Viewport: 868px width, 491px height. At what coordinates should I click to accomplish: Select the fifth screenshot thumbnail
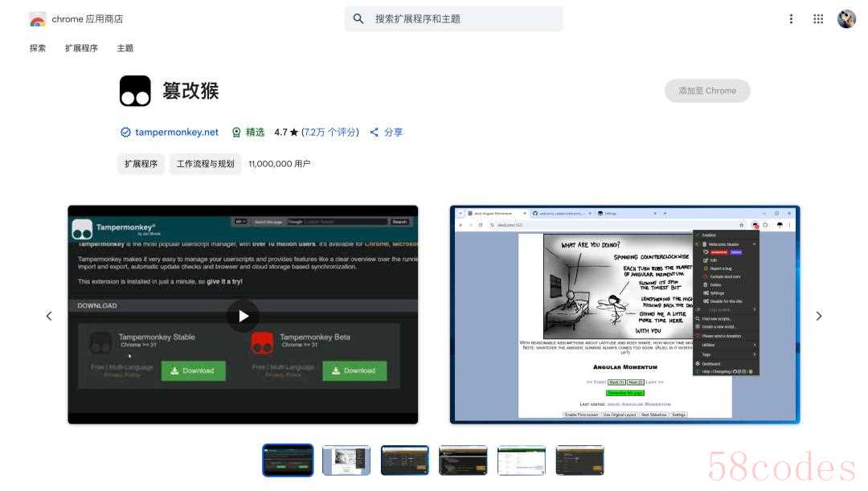click(x=522, y=460)
